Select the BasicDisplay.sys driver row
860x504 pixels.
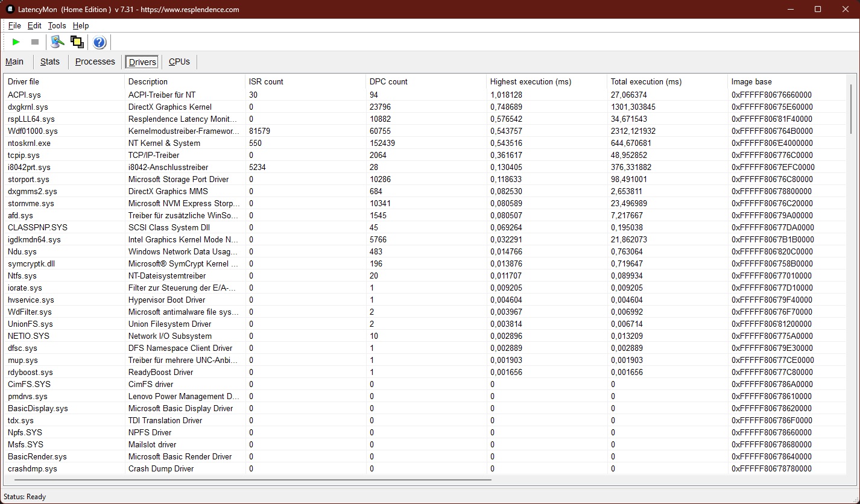click(x=425, y=408)
